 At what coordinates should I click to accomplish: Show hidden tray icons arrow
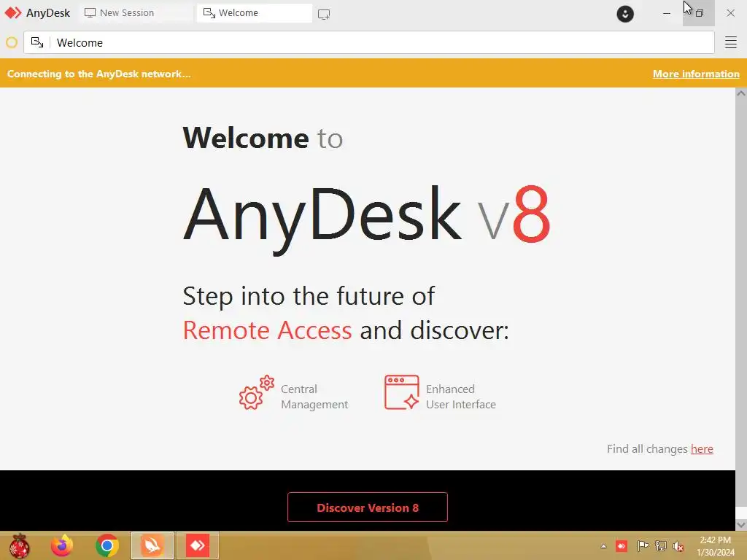click(603, 546)
